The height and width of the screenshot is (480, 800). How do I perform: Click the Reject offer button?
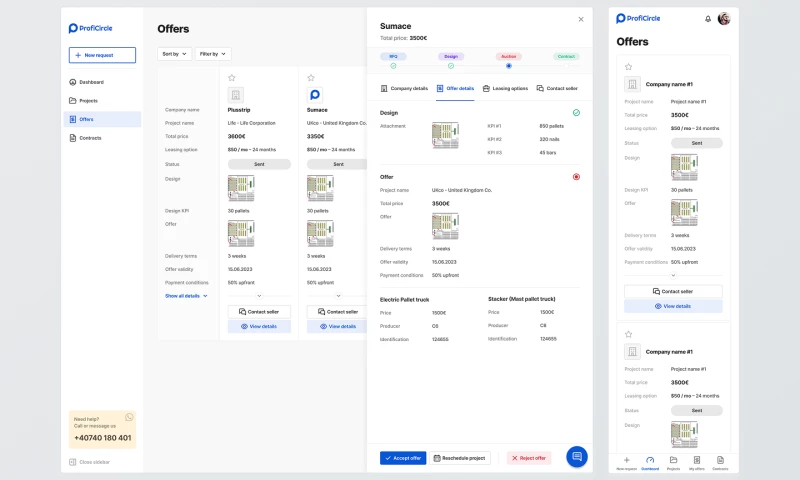(528, 458)
